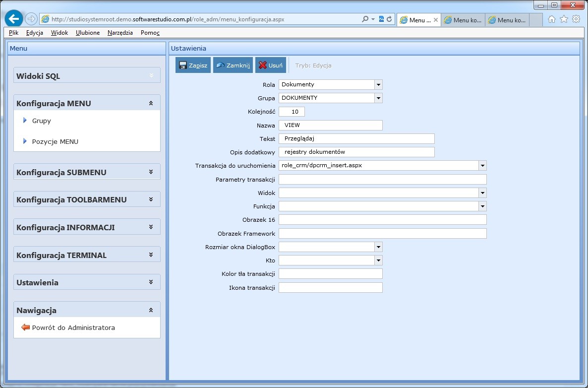
Task: Collapse the Nawigacja section
Action: (x=151, y=310)
